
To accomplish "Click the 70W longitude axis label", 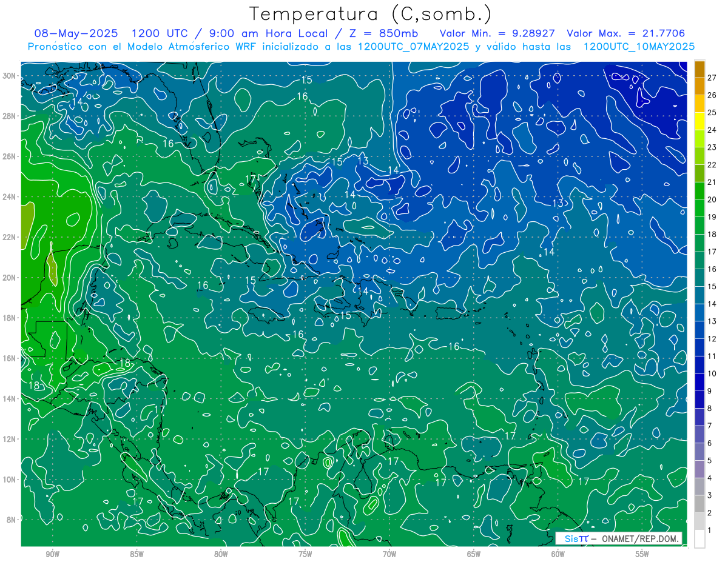I will pos(389,554).
